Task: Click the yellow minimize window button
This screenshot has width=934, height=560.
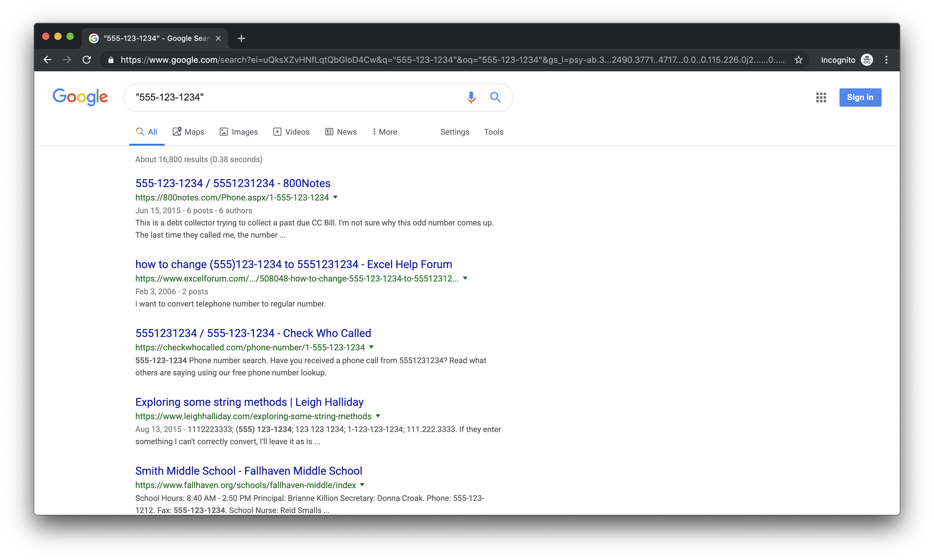Action: click(x=58, y=37)
